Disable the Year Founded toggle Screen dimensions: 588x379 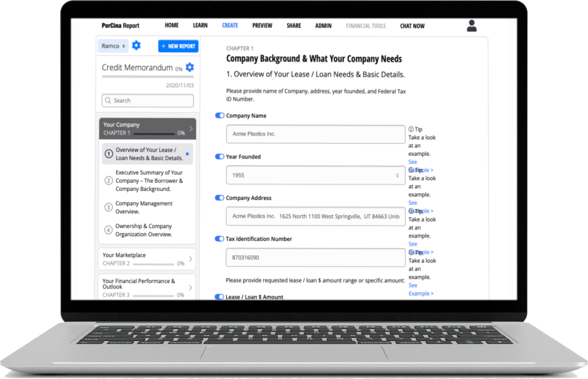(x=219, y=157)
